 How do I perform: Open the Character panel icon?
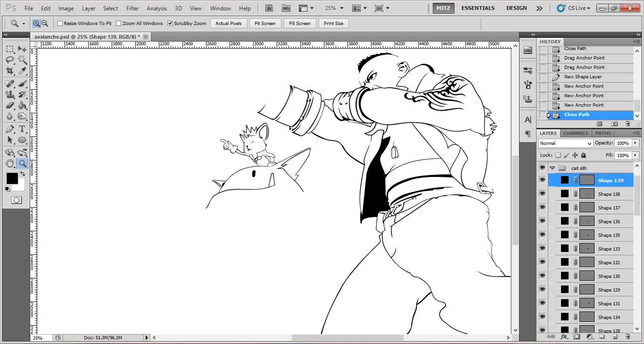tap(528, 119)
